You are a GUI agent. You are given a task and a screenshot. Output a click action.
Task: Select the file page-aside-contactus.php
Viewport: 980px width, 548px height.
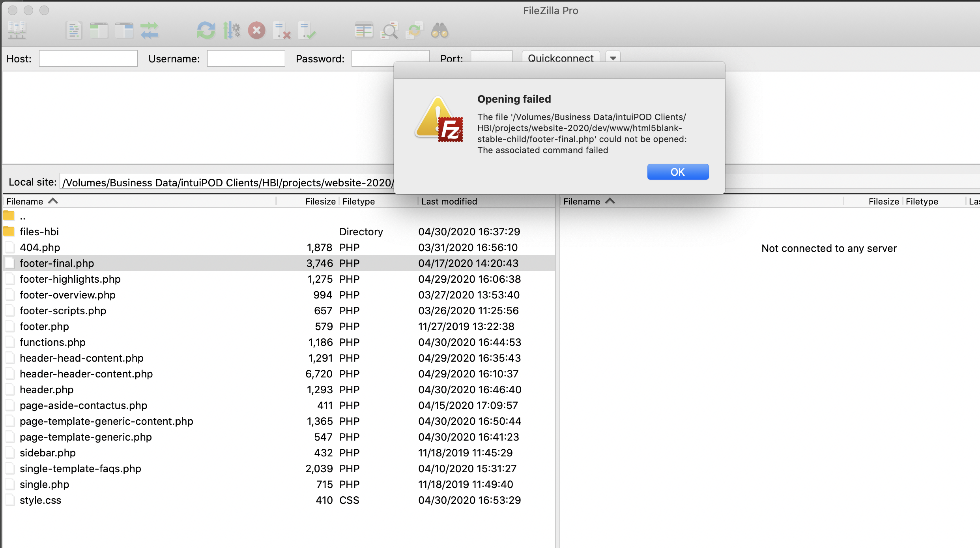click(279, 405)
